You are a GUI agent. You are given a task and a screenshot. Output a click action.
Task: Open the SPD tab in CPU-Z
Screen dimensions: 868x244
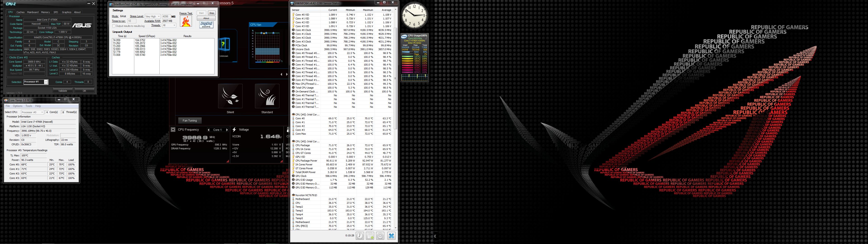(x=56, y=12)
